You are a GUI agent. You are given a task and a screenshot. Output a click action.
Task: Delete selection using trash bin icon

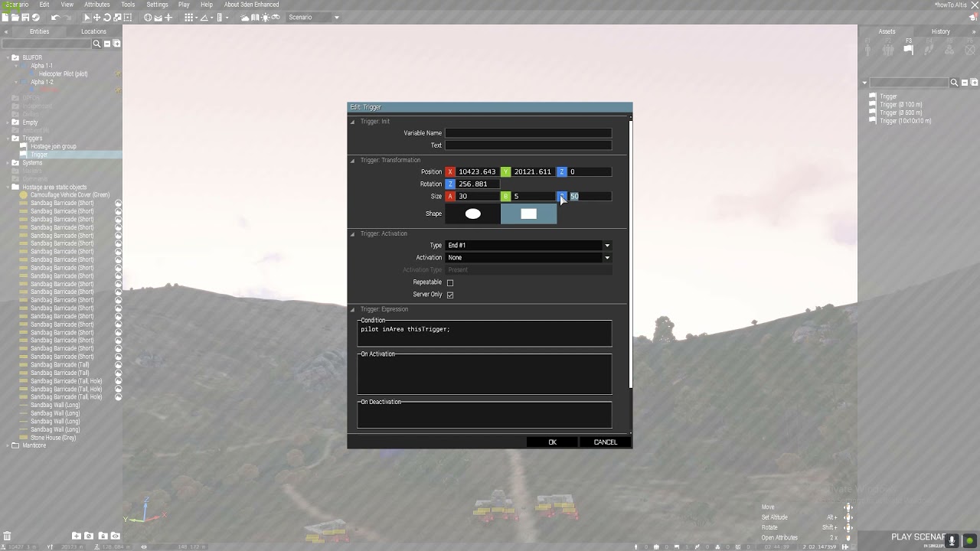5,536
